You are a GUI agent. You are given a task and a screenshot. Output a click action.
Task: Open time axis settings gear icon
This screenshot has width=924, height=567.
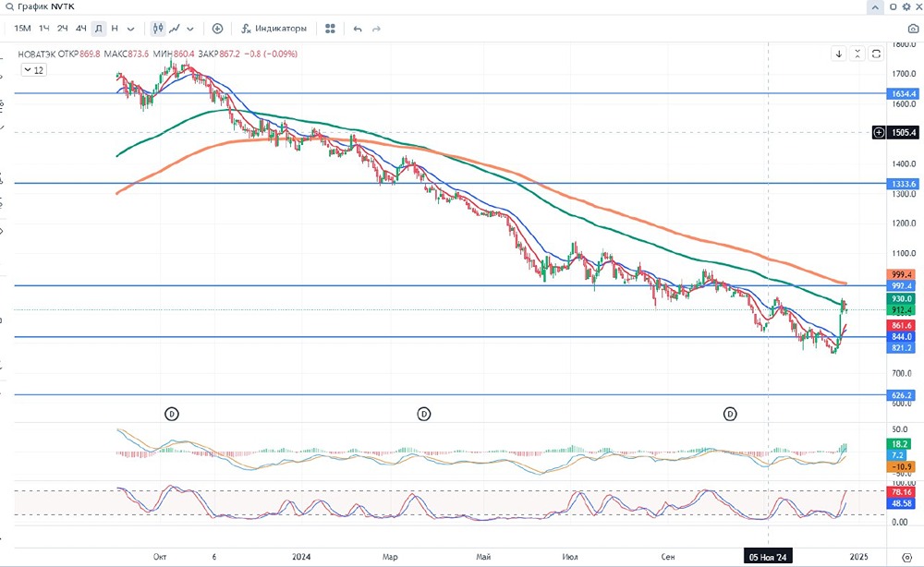coord(907,557)
